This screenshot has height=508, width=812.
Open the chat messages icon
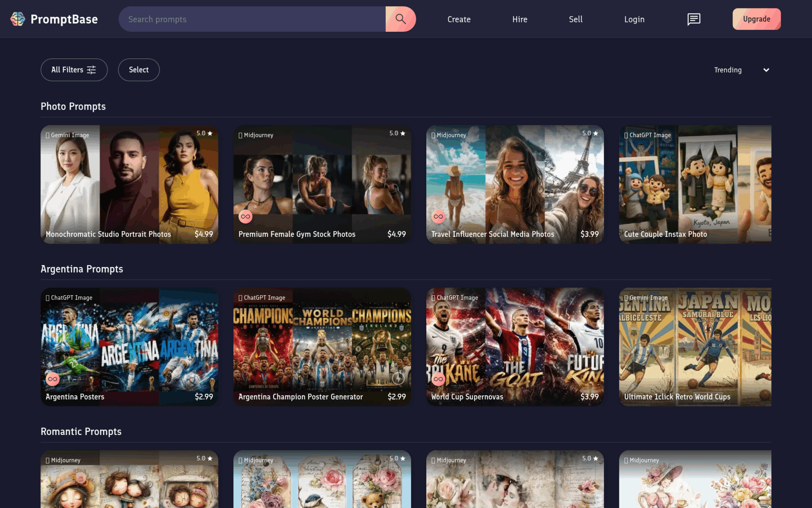point(693,19)
